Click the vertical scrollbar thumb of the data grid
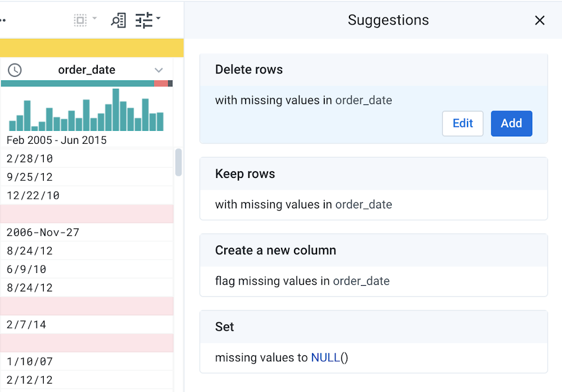This screenshot has width=562, height=392. tap(179, 162)
